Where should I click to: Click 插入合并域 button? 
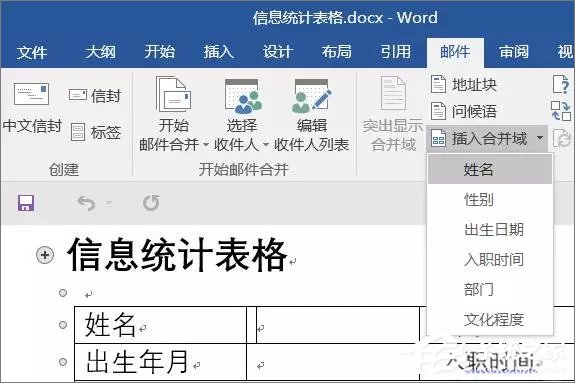click(479, 139)
